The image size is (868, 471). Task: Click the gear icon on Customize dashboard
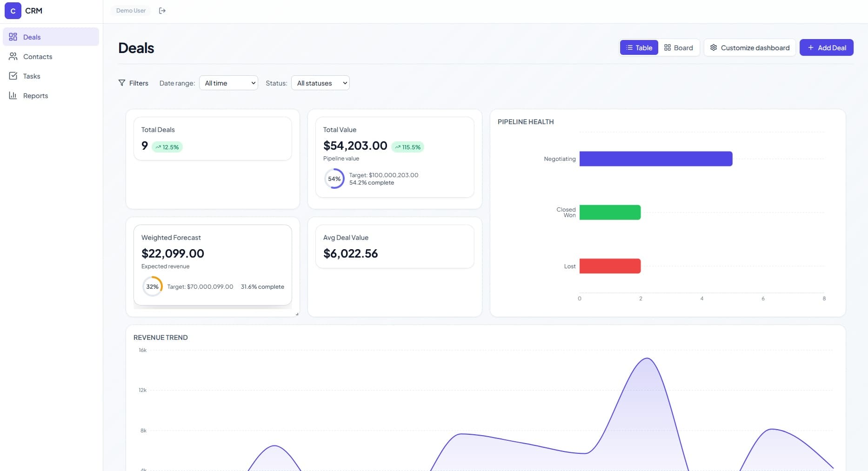pyautogui.click(x=714, y=47)
